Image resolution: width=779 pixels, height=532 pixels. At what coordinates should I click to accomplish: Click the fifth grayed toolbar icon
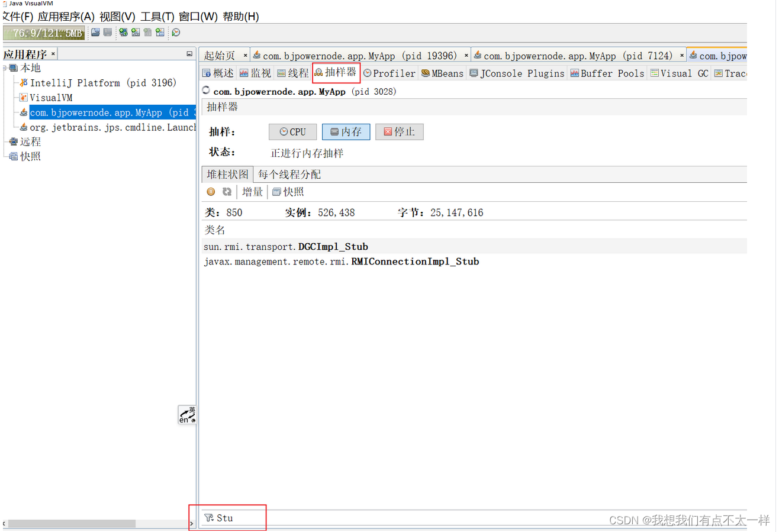pyautogui.click(x=147, y=33)
